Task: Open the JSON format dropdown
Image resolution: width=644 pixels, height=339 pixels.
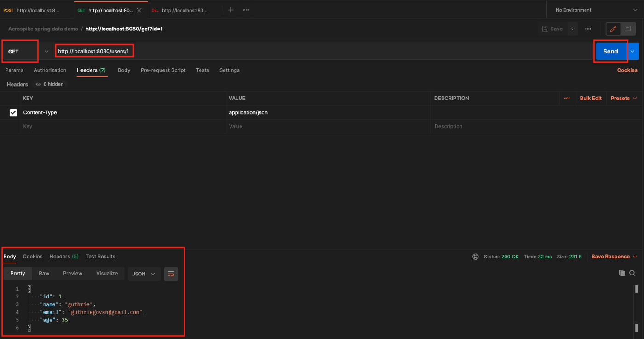Action: point(144,274)
